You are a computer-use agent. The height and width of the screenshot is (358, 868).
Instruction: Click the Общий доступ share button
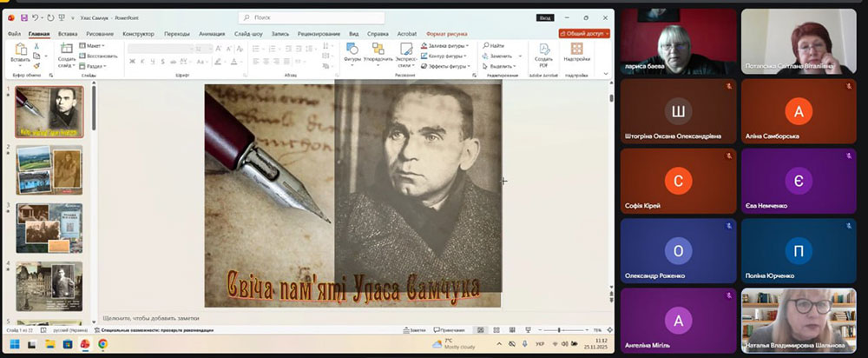coord(584,33)
